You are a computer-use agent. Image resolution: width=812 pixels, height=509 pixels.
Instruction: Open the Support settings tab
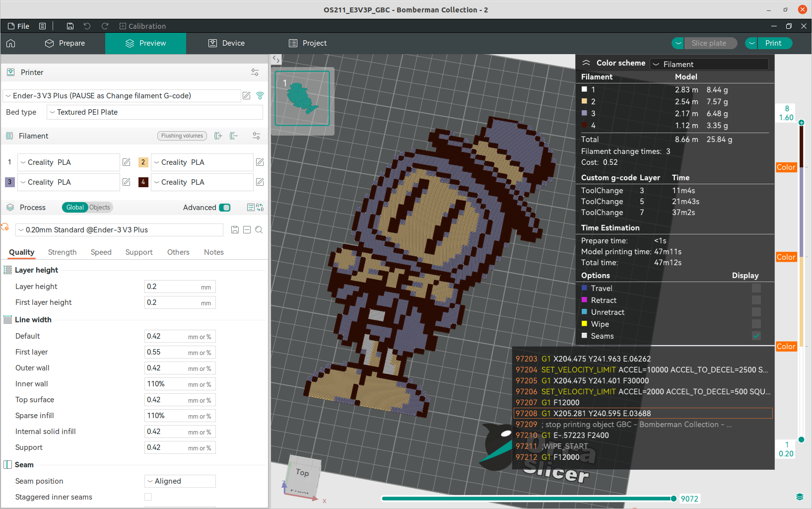coord(139,252)
